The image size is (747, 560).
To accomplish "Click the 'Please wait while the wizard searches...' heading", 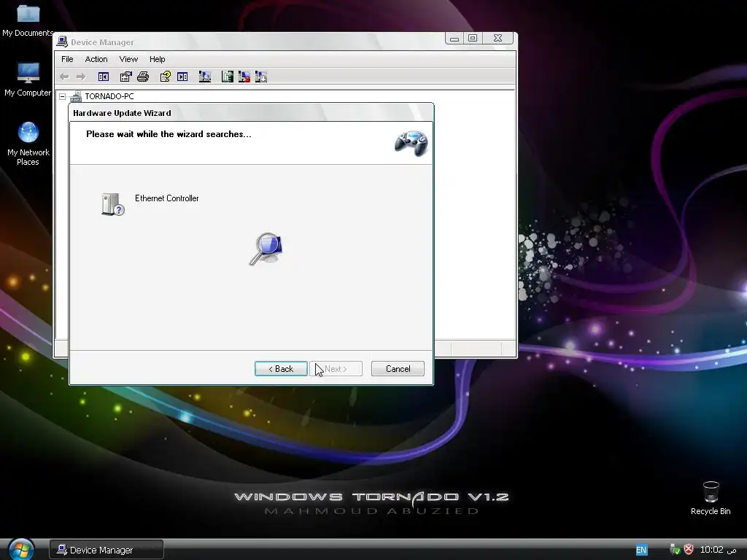I will (x=169, y=134).
